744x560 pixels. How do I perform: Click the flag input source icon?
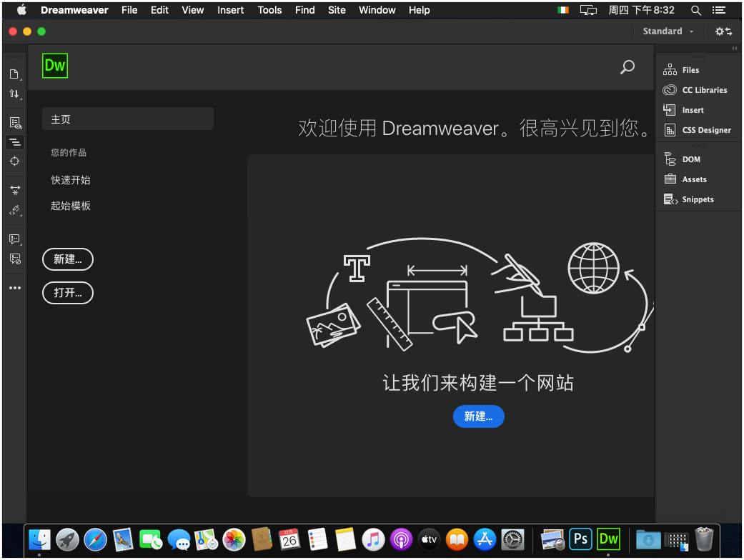563,10
